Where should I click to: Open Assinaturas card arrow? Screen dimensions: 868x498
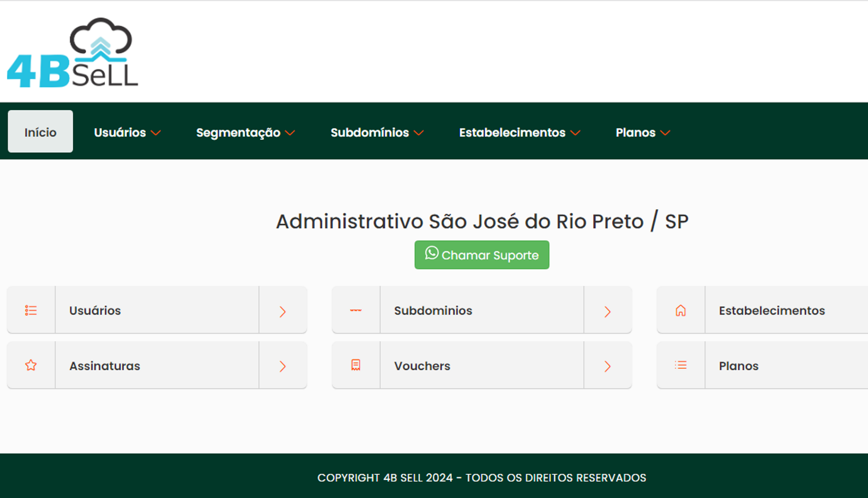click(283, 366)
